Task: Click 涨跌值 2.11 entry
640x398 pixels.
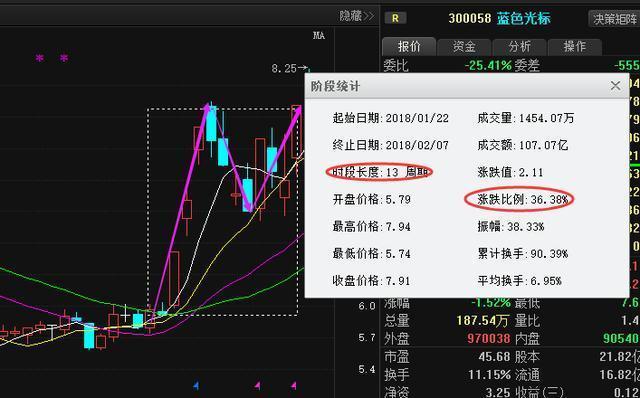Action: coord(510,172)
